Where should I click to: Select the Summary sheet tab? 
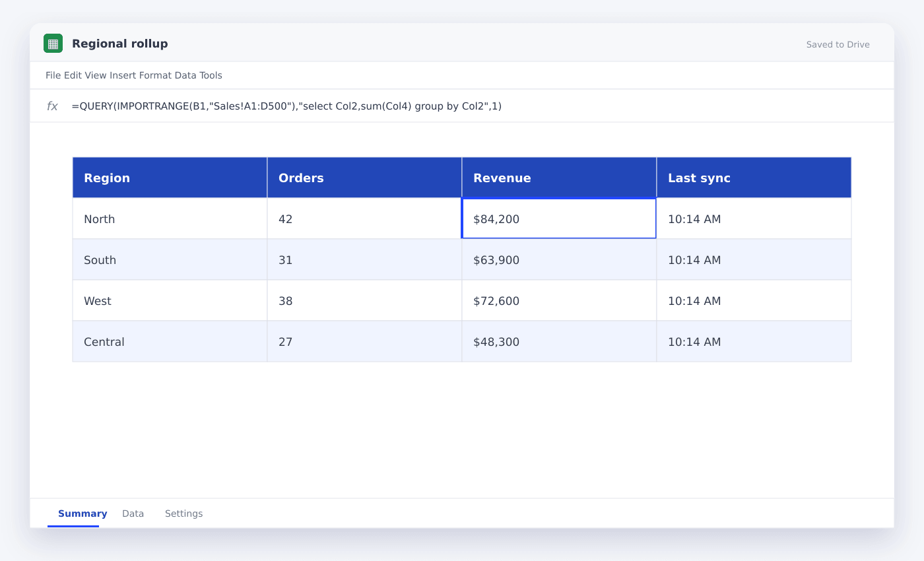pos(82,513)
